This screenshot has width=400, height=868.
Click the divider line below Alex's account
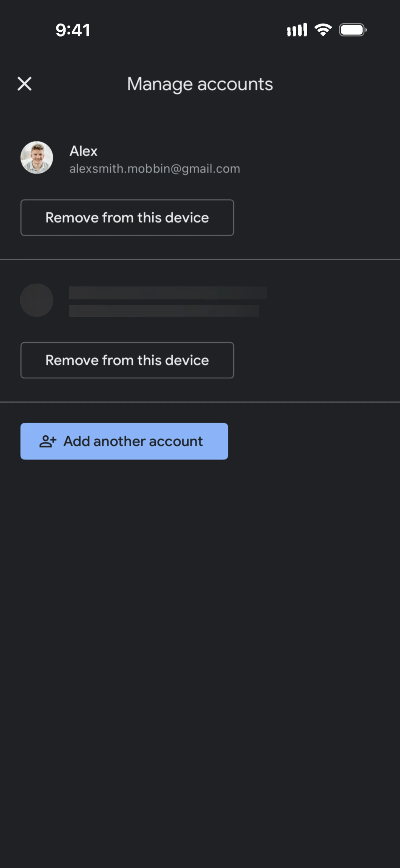(x=200, y=259)
